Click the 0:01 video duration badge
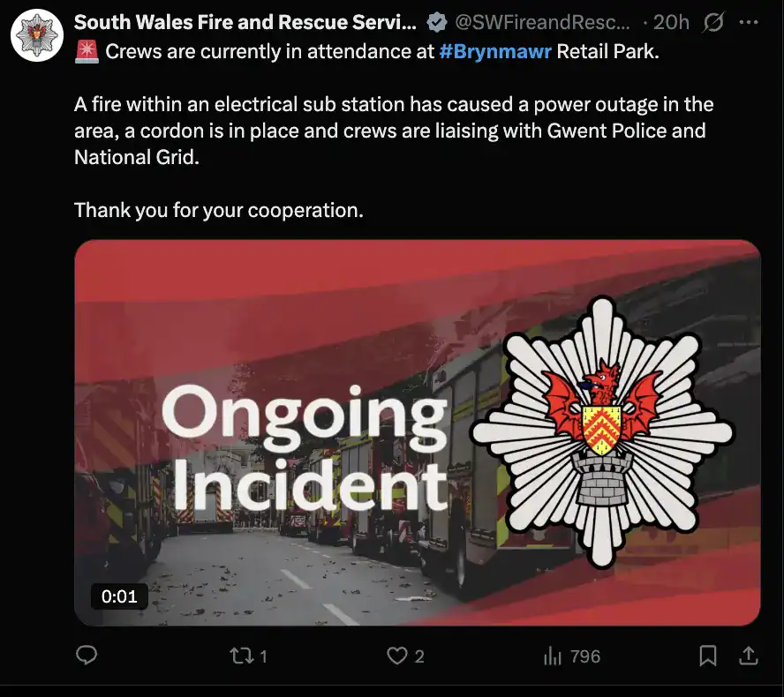 119,596
